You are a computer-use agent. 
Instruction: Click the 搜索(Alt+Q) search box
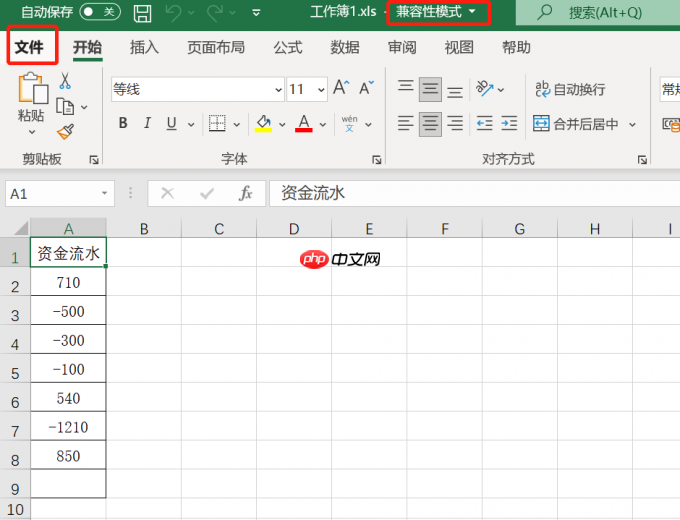(598, 13)
